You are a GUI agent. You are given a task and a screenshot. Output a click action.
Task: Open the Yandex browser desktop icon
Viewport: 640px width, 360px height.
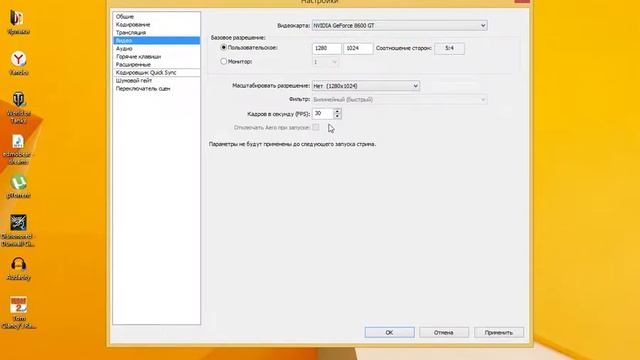(18, 63)
